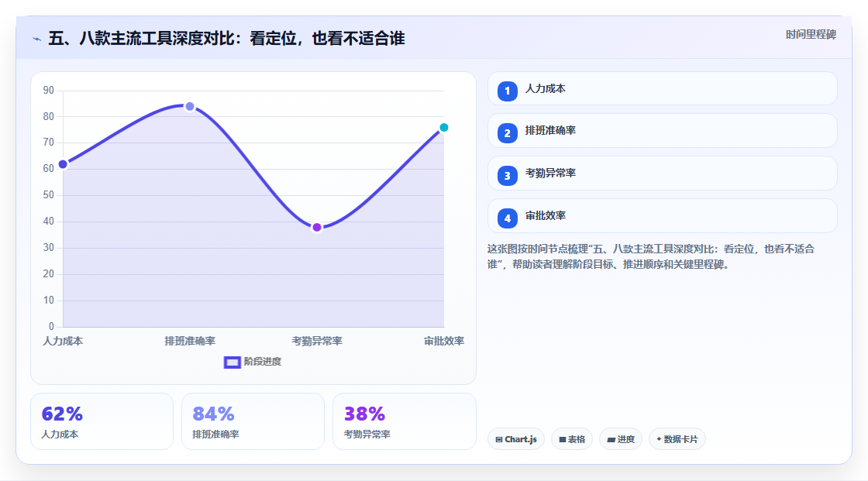Viewport: 868px width, 481px height.
Task: Click the x-axis label 排班准确率
Action: pos(190,341)
